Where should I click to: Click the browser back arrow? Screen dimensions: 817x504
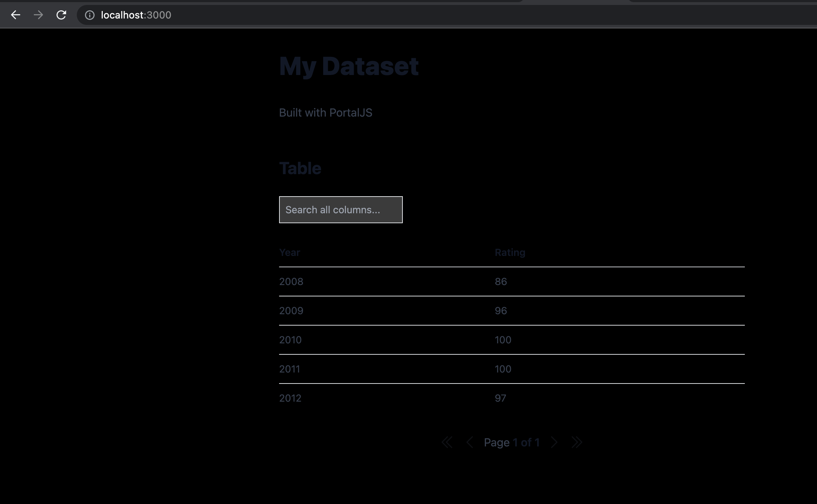16,15
